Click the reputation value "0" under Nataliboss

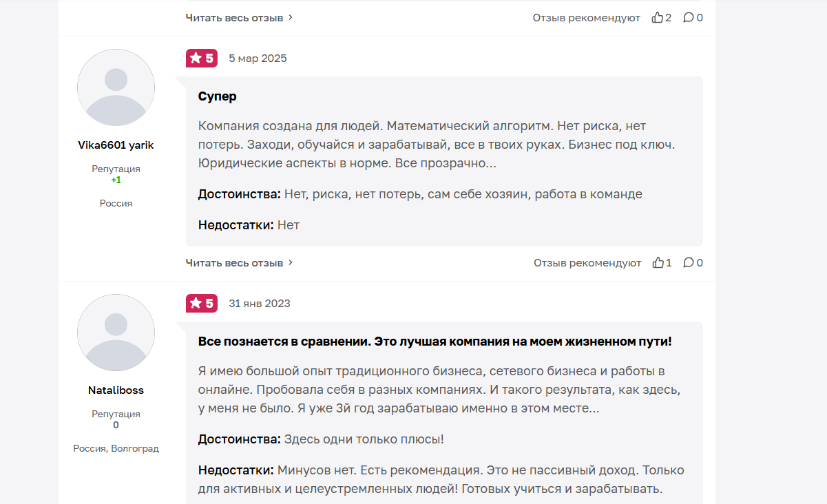tap(116, 425)
